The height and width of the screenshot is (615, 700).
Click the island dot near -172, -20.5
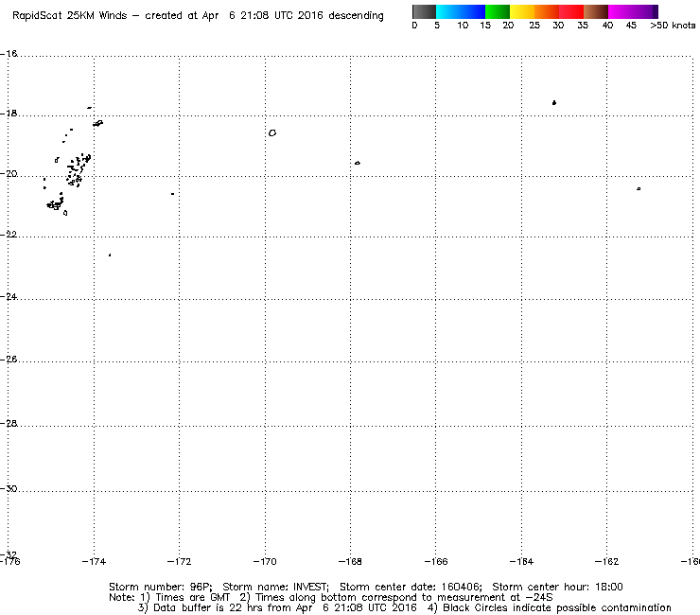click(173, 194)
